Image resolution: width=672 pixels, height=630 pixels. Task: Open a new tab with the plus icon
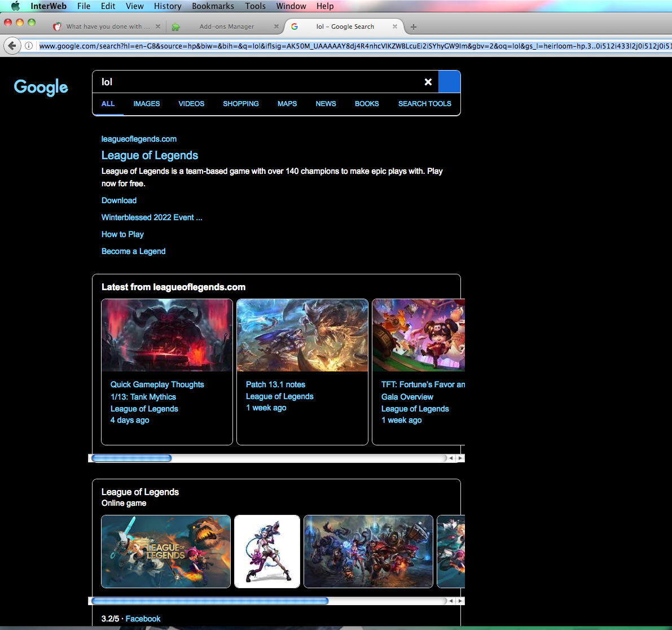click(413, 27)
